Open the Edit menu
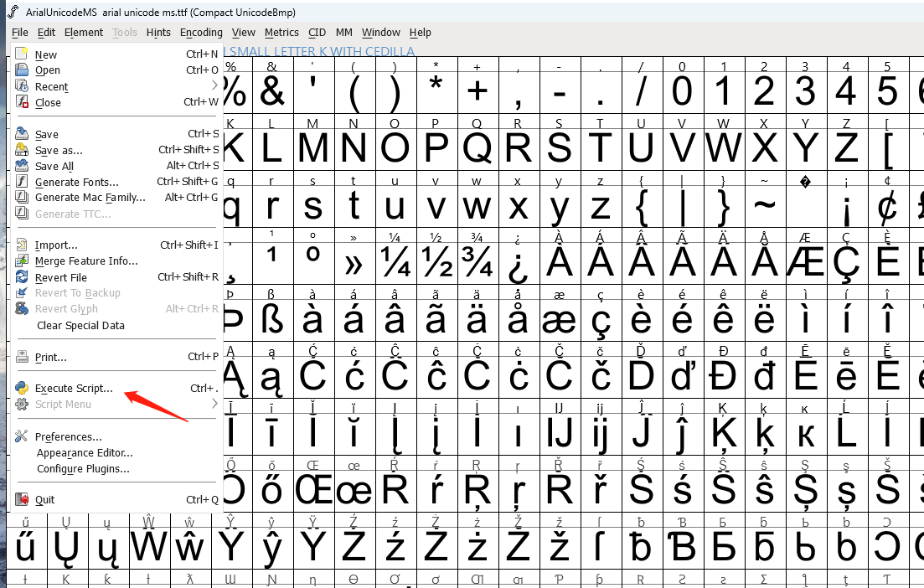 [47, 33]
